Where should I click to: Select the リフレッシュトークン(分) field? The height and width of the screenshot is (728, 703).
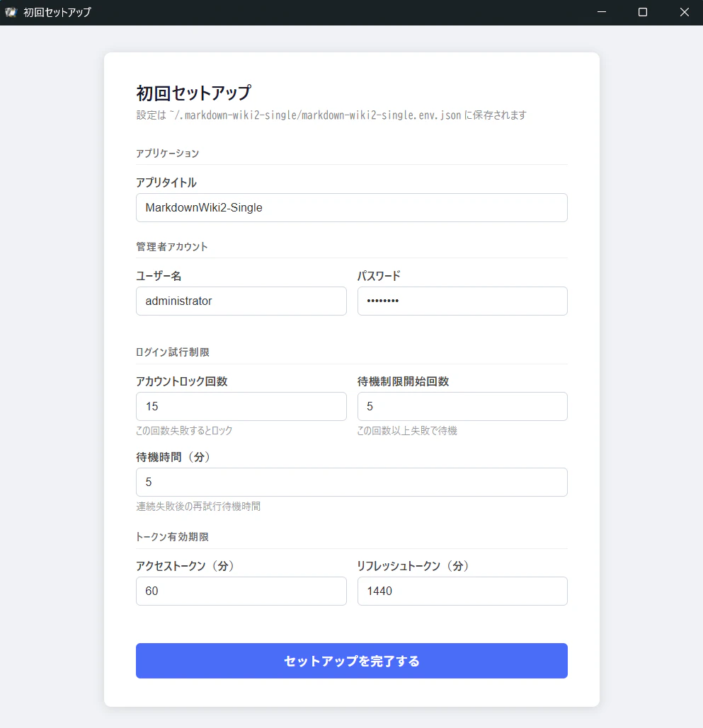(462, 591)
